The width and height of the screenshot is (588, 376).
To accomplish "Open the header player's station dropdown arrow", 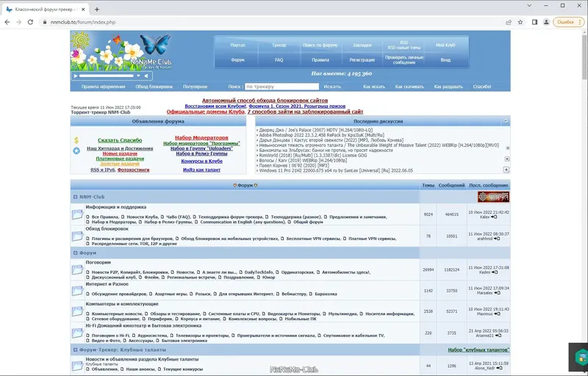I will click(x=138, y=76).
